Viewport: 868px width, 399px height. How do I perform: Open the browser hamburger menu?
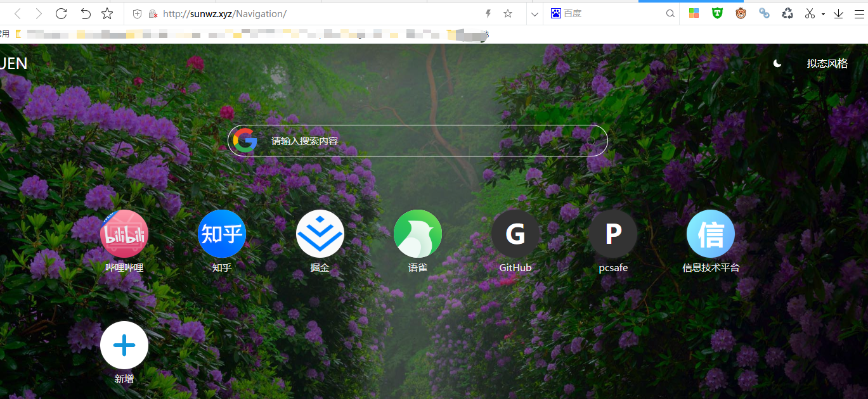coord(859,13)
